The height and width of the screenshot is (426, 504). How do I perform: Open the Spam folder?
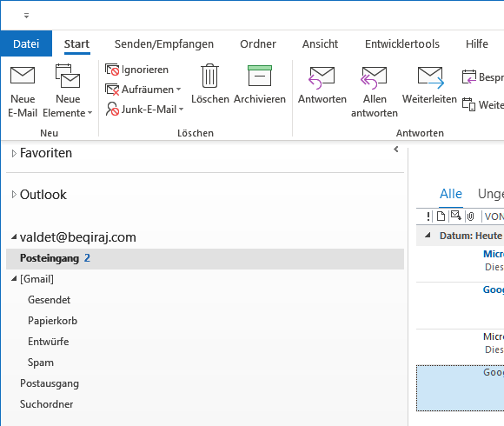41,363
